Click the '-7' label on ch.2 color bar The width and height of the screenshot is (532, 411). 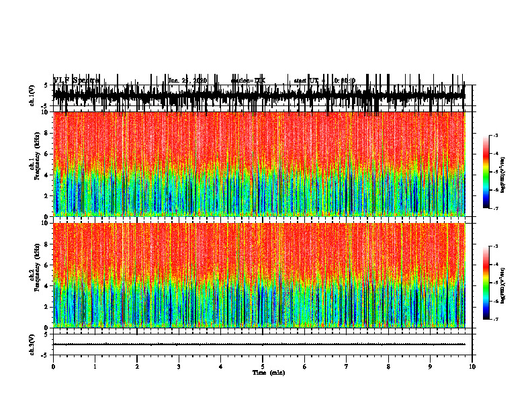(495, 320)
